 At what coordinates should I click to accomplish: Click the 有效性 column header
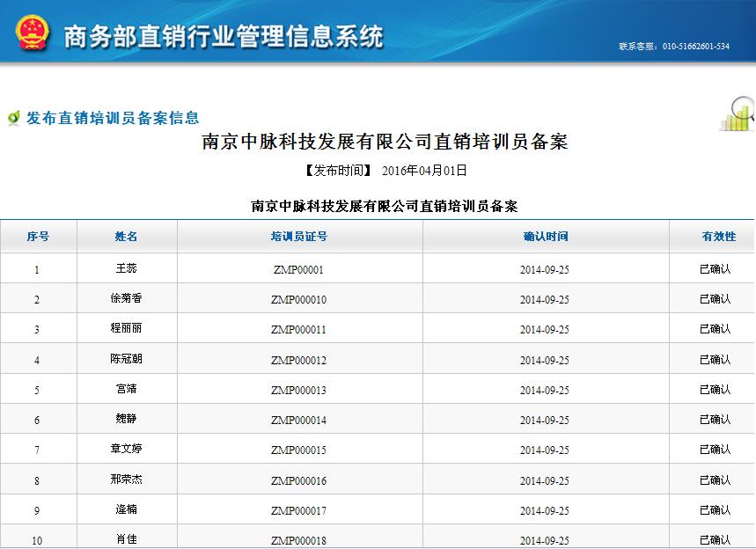click(717, 237)
